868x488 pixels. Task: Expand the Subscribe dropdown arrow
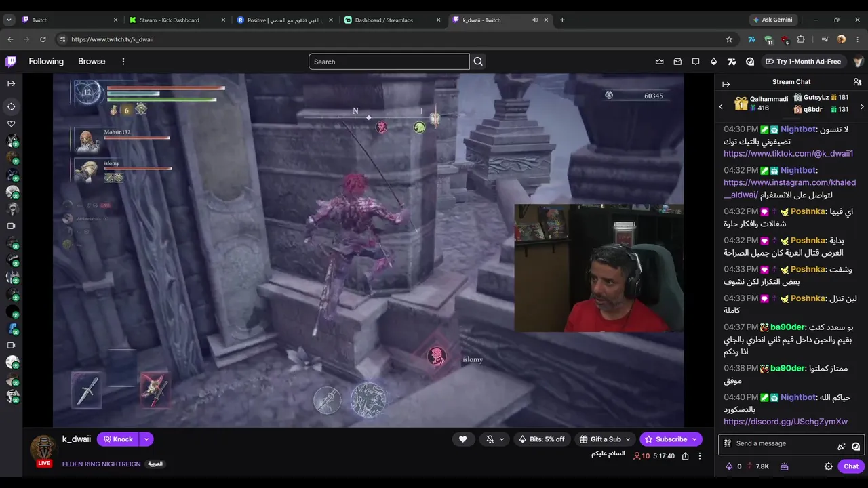click(694, 439)
